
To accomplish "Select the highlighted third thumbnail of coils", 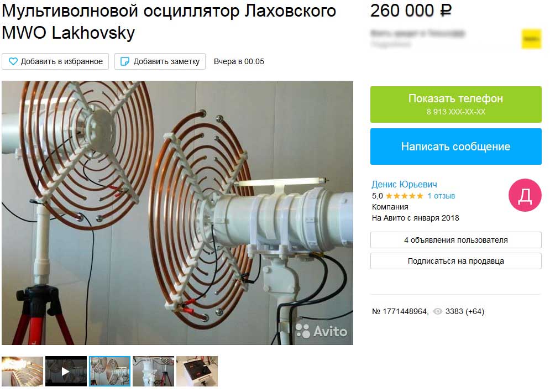I will pyautogui.click(x=109, y=372).
